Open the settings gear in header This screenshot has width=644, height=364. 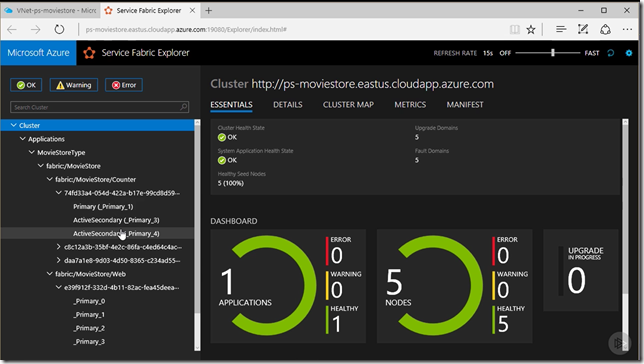coord(629,53)
